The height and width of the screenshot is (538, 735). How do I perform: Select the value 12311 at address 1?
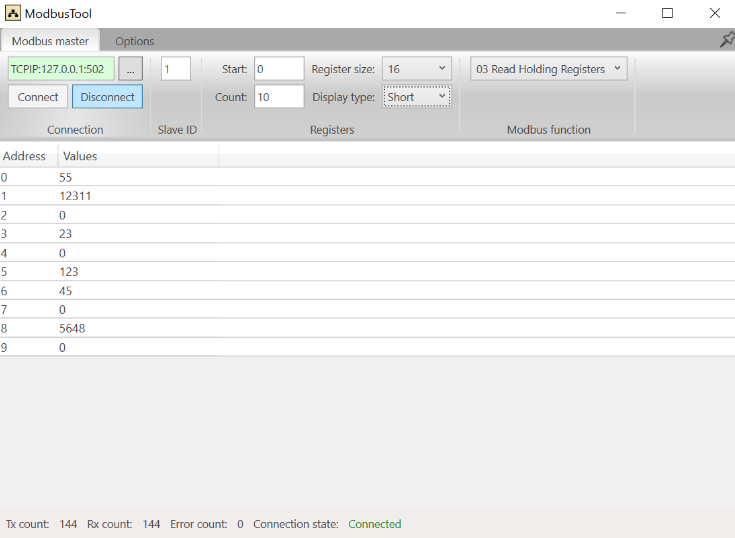(75, 196)
